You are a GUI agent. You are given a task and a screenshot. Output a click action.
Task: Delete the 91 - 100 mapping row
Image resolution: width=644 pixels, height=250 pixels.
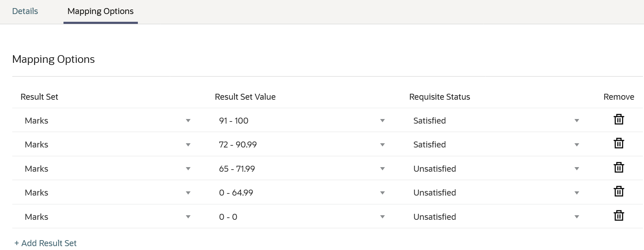[x=619, y=120]
